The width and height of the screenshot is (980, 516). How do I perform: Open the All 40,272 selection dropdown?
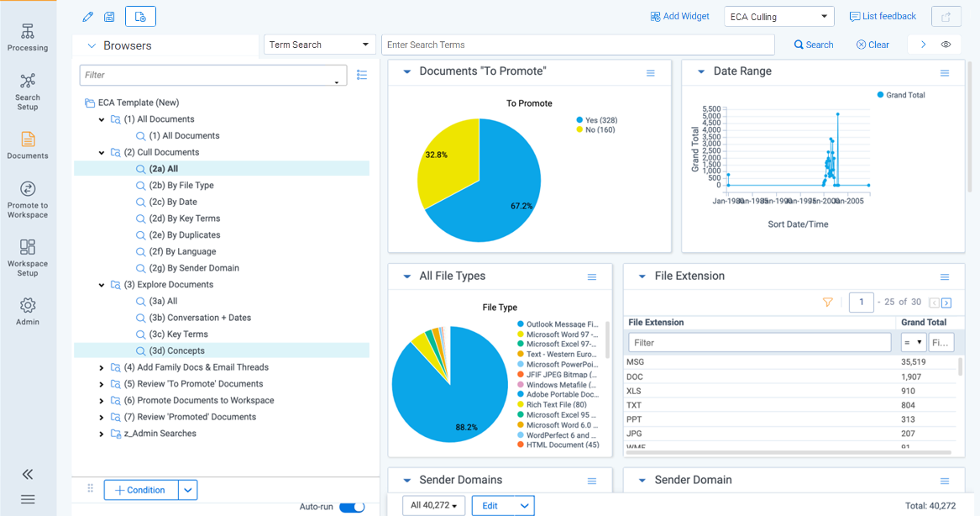click(434, 505)
